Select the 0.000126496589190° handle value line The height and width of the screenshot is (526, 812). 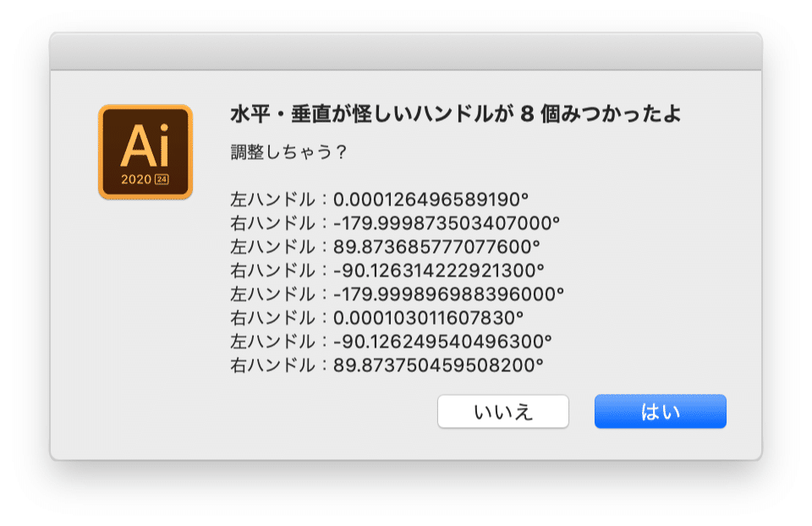379,200
